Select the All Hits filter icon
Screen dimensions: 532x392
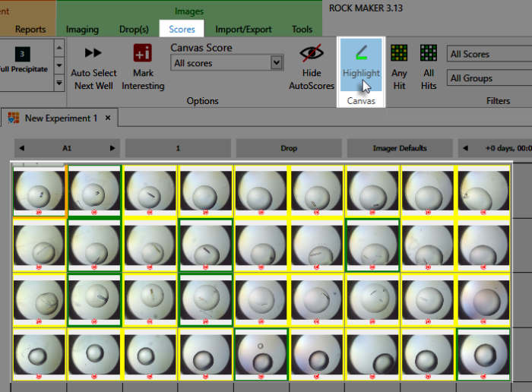429,53
